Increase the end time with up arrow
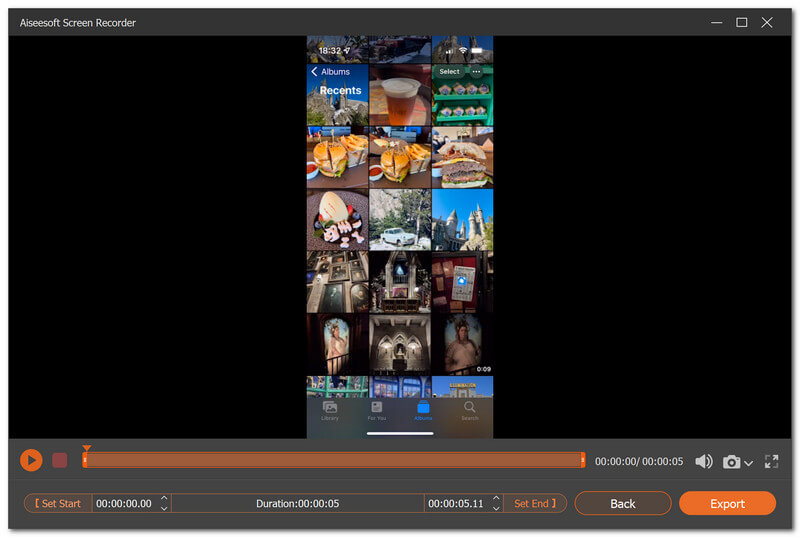Image resolution: width=800 pixels, height=537 pixels. [496, 498]
